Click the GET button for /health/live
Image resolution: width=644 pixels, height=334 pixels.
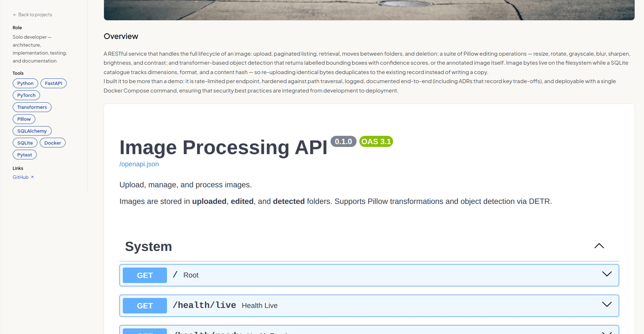click(x=145, y=306)
